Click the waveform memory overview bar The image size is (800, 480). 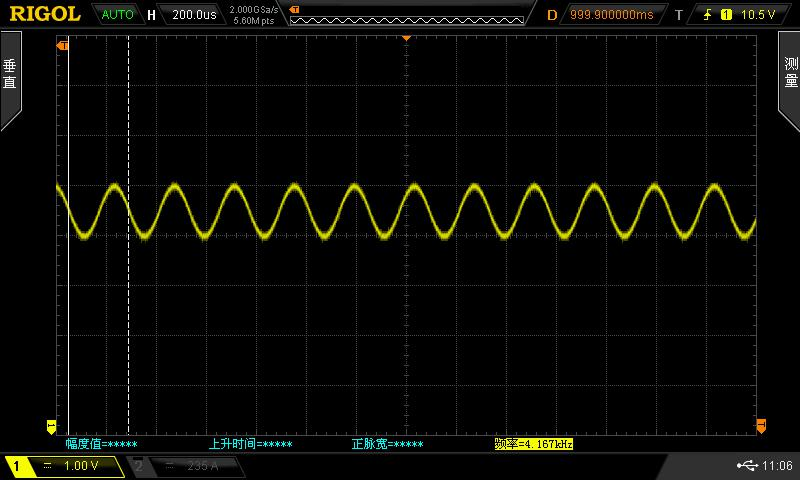tap(406, 15)
